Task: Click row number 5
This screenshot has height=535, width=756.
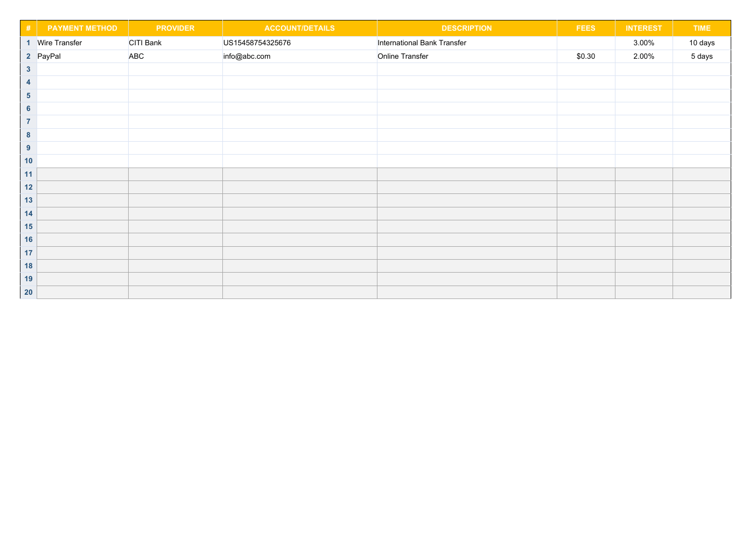Action: (x=29, y=95)
